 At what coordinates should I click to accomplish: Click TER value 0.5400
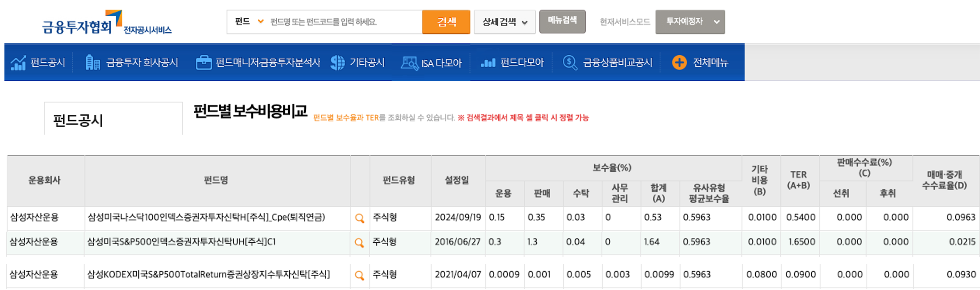click(x=801, y=217)
